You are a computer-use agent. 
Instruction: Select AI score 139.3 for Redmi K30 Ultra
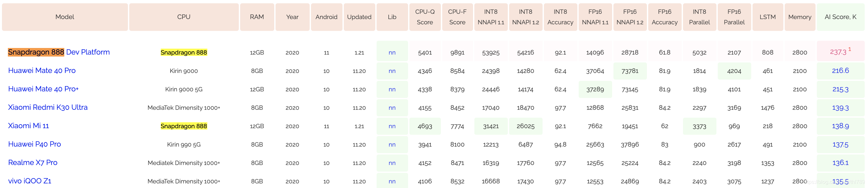point(840,107)
